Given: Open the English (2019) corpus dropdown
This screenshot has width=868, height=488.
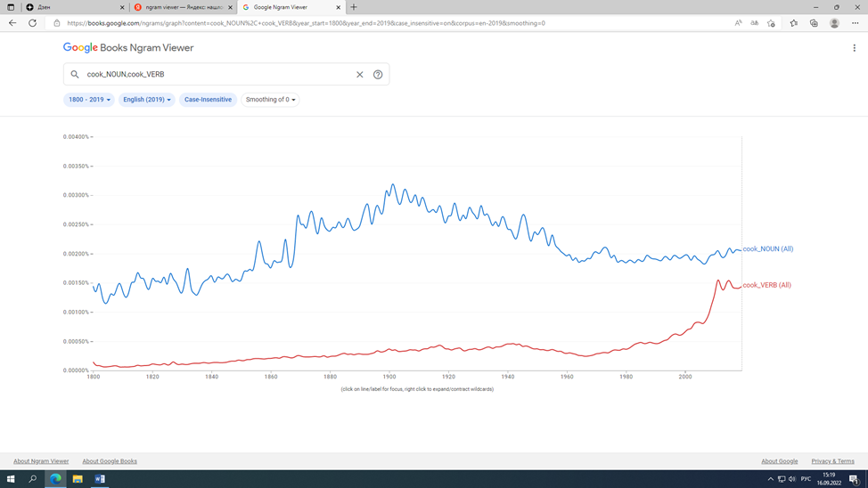Looking at the screenshot, I should coord(147,100).
